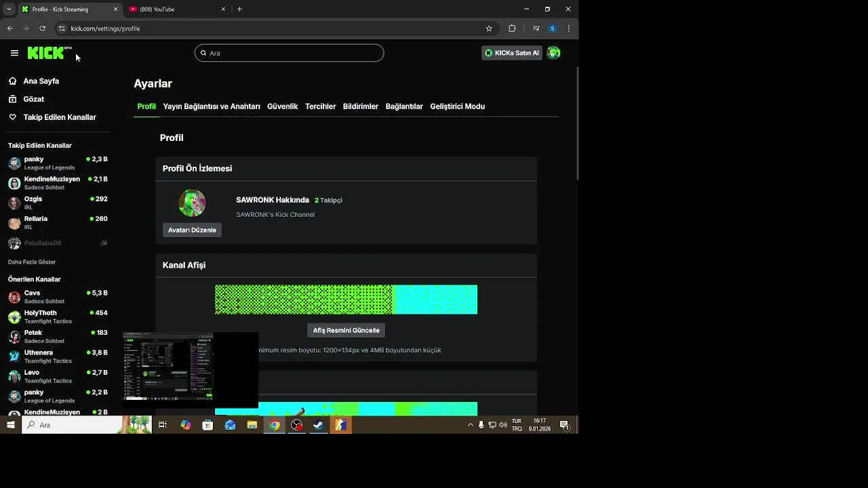The width and height of the screenshot is (868, 488).
Task: Click the page vertical scrollbar
Action: pos(577,123)
